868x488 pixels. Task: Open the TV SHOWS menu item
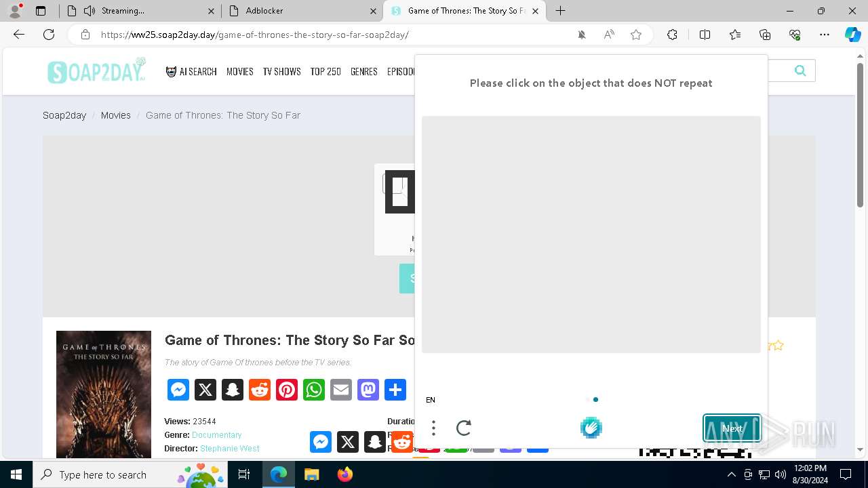[x=282, y=71]
